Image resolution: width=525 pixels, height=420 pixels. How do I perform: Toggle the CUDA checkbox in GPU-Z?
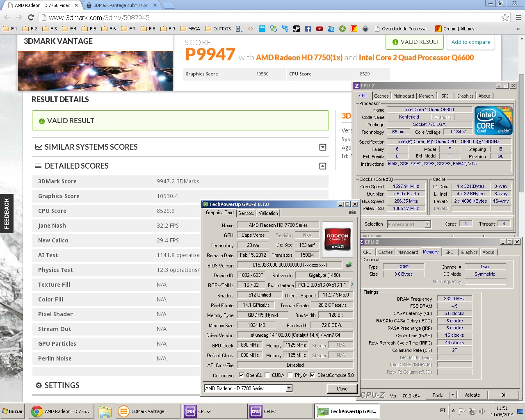(267, 375)
